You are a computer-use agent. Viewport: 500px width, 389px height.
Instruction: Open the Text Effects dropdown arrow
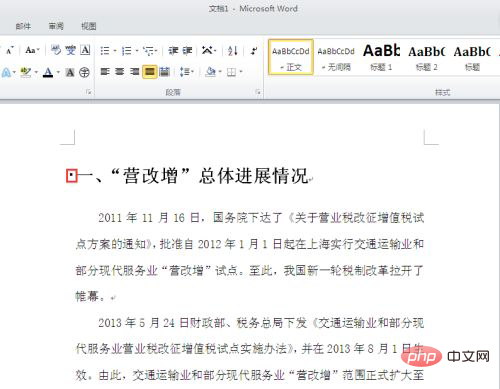tap(14, 72)
